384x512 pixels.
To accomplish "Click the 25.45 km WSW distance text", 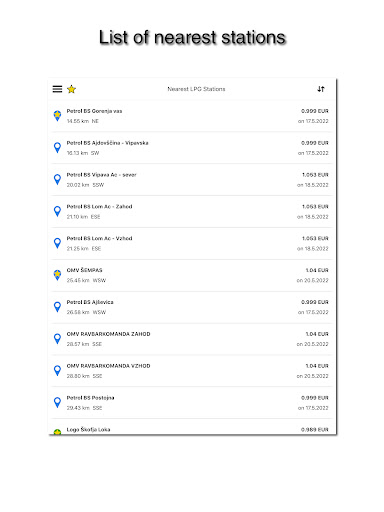I will pyautogui.click(x=86, y=280).
